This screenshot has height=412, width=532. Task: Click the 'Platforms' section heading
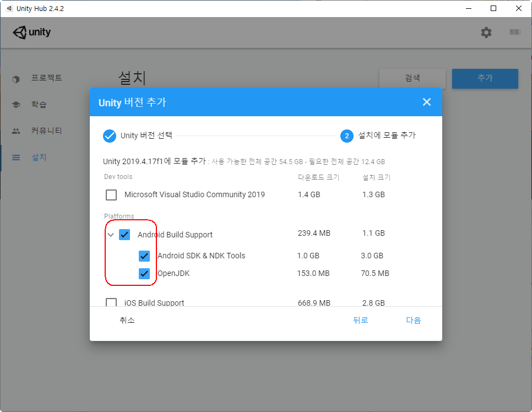(x=119, y=216)
